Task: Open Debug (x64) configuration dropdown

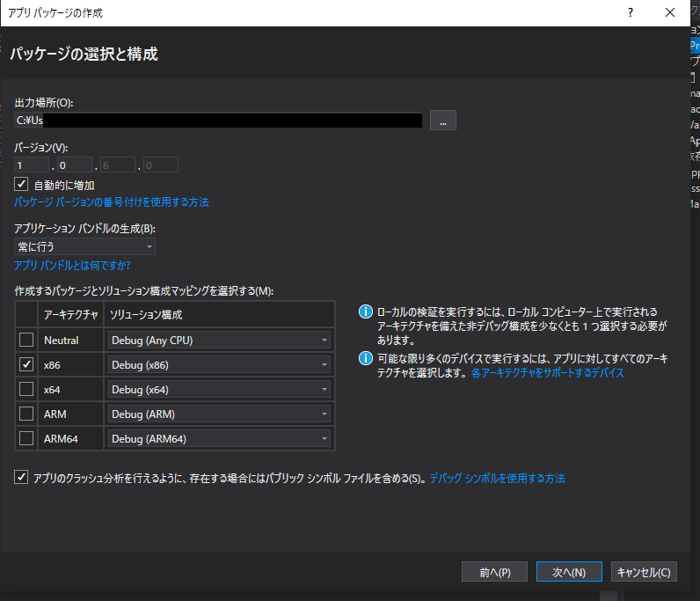Action: click(219, 389)
